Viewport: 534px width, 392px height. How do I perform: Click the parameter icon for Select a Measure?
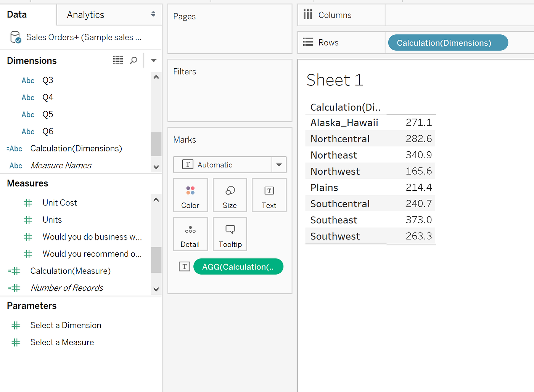point(15,342)
